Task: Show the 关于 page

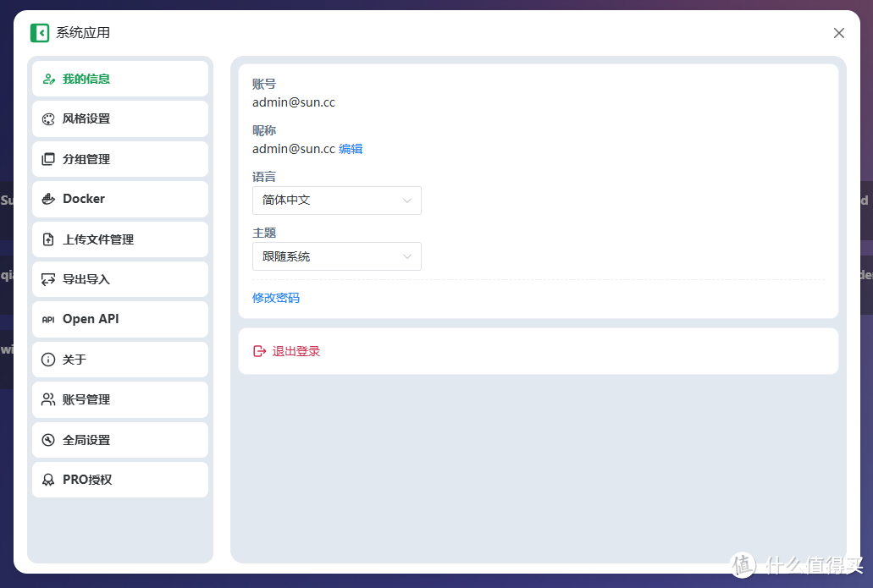Action: pos(120,360)
